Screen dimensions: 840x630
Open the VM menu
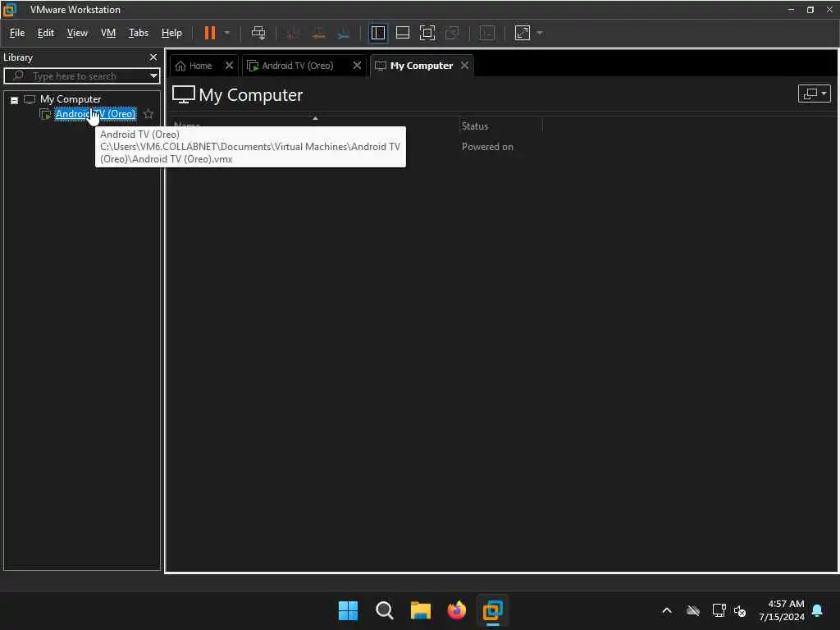click(108, 33)
